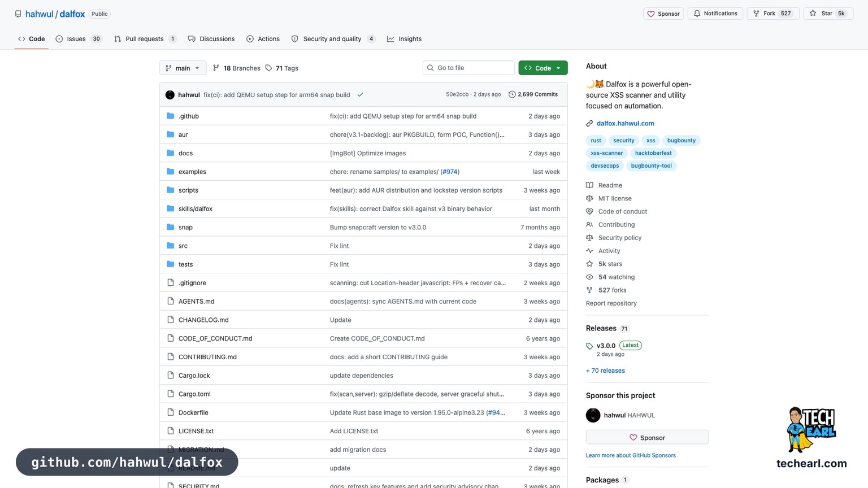Go to the Discussions tab

[x=211, y=39]
